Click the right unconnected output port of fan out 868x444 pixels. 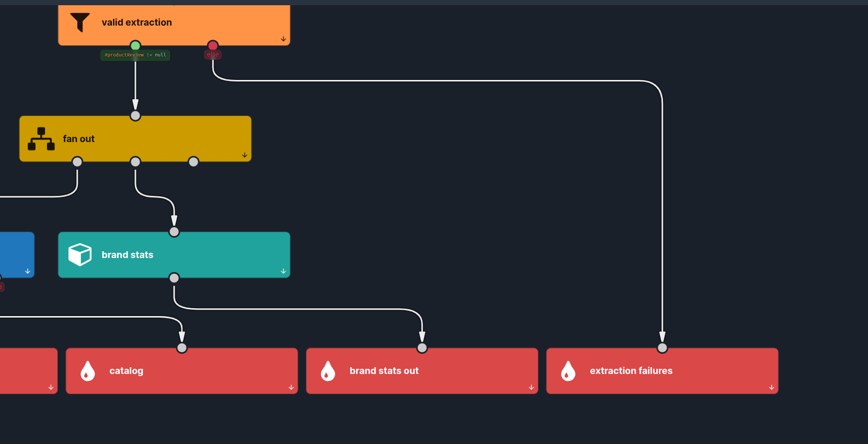193,162
